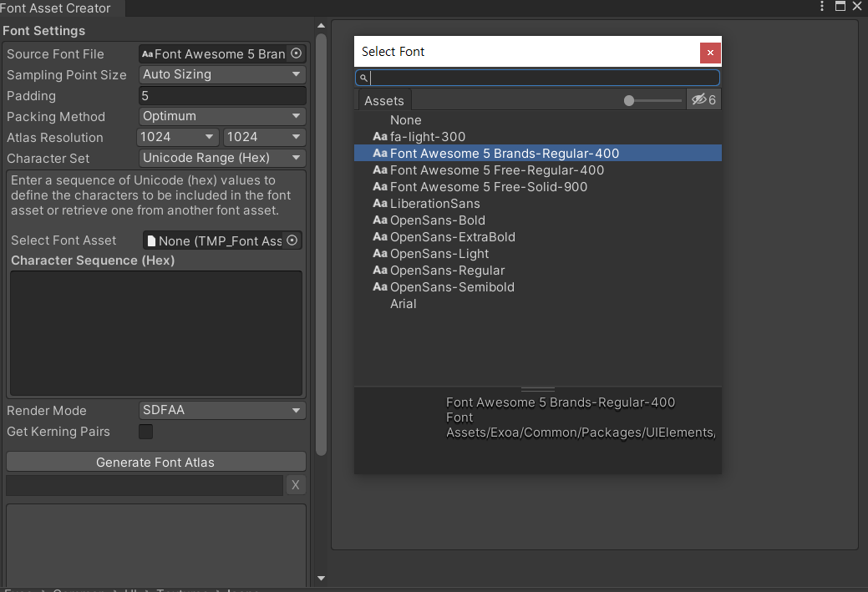Viewport: 868px width, 592px height.
Task: Toggle hidden packages eye icon showing 6
Action: point(703,100)
